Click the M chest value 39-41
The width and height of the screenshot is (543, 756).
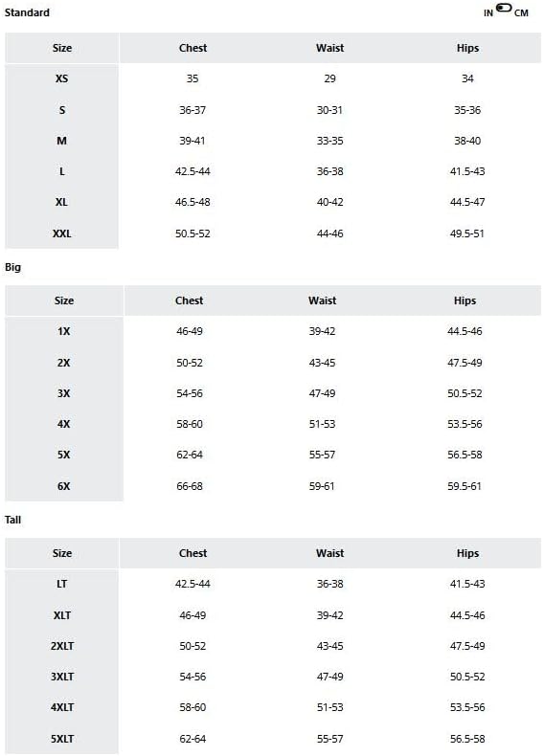pos(192,141)
